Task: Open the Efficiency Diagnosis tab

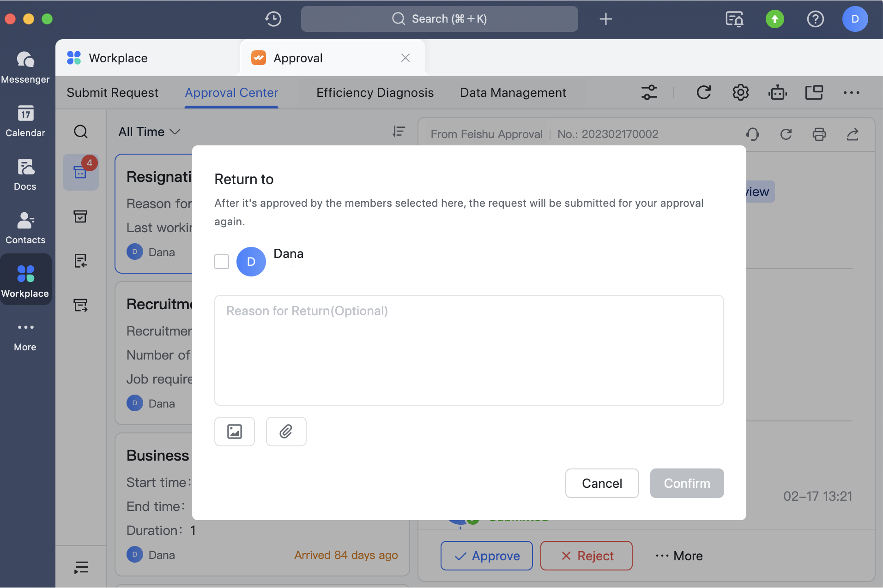Action: pyautogui.click(x=375, y=93)
